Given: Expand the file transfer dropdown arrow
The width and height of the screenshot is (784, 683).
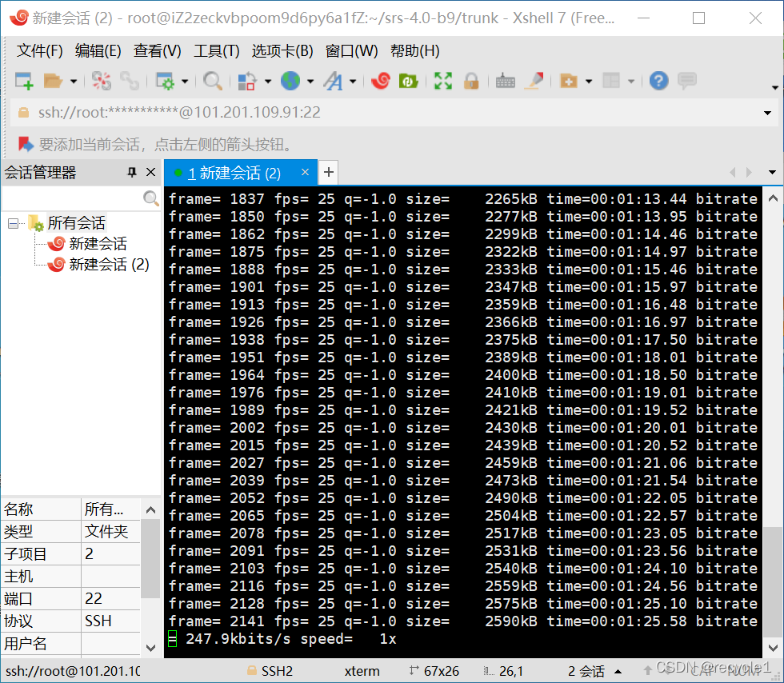Looking at the screenshot, I should click(268, 81).
